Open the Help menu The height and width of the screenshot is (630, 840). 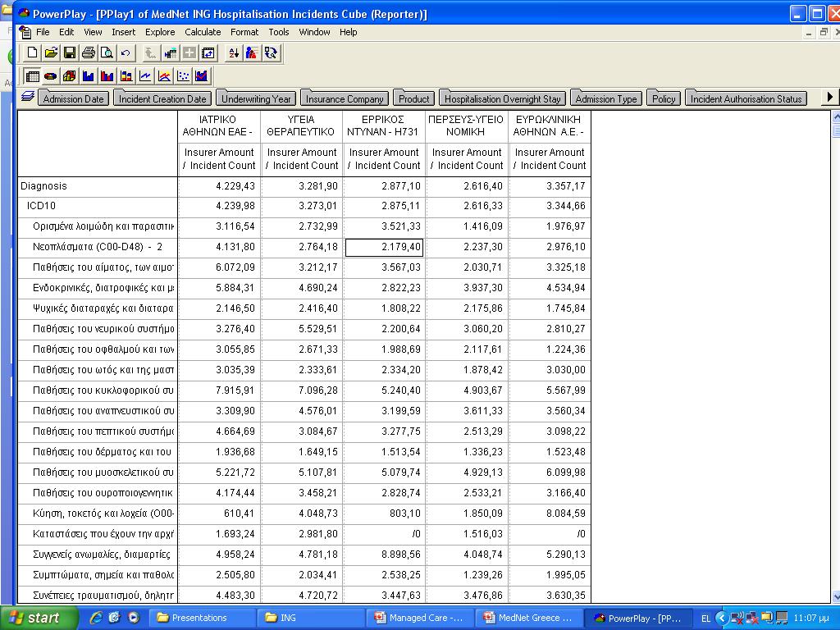tap(348, 32)
